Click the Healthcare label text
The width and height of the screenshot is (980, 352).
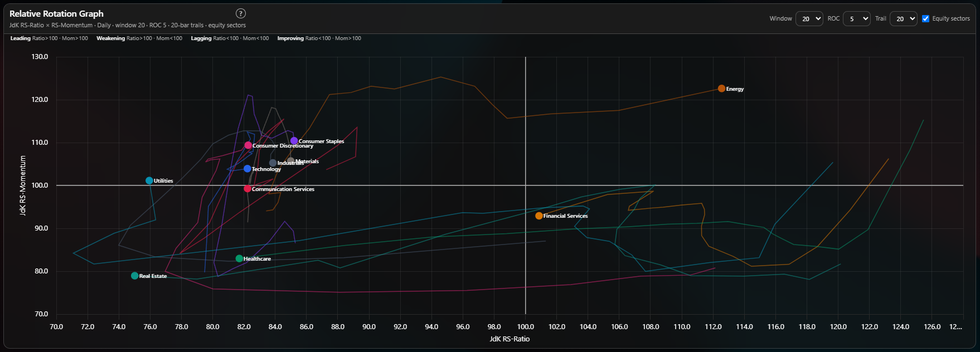(257, 259)
